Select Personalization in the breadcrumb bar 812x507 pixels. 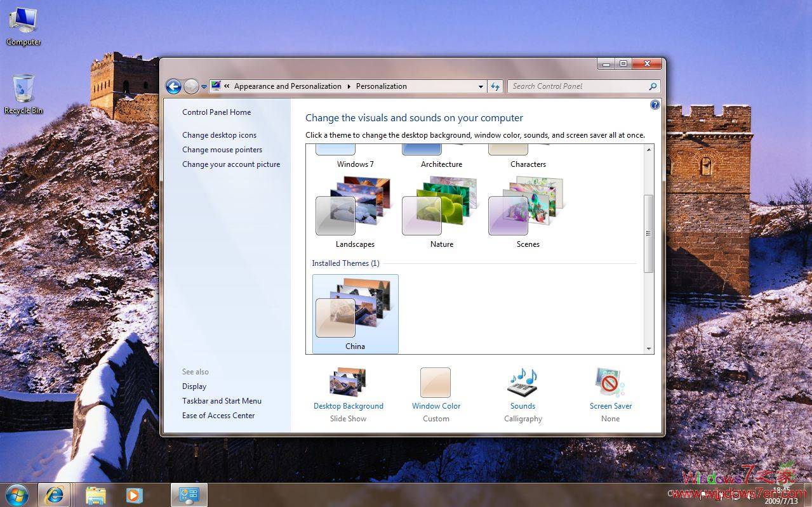pos(381,86)
